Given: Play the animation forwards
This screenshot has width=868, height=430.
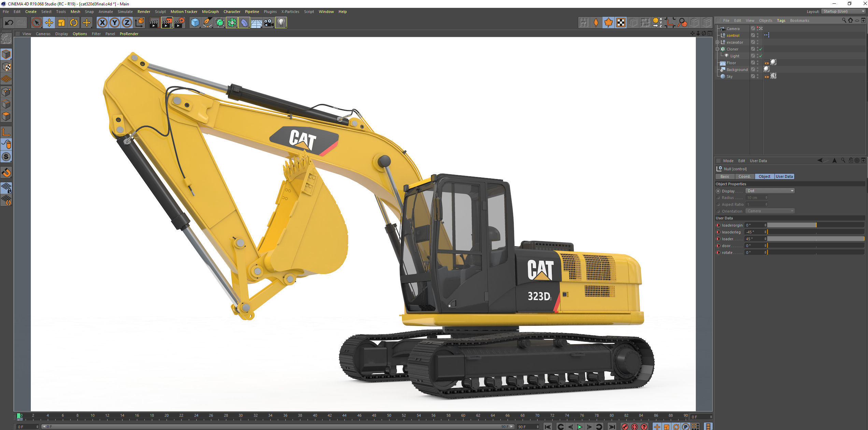Looking at the screenshot, I should pyautogui.click(x=580, y=427).
